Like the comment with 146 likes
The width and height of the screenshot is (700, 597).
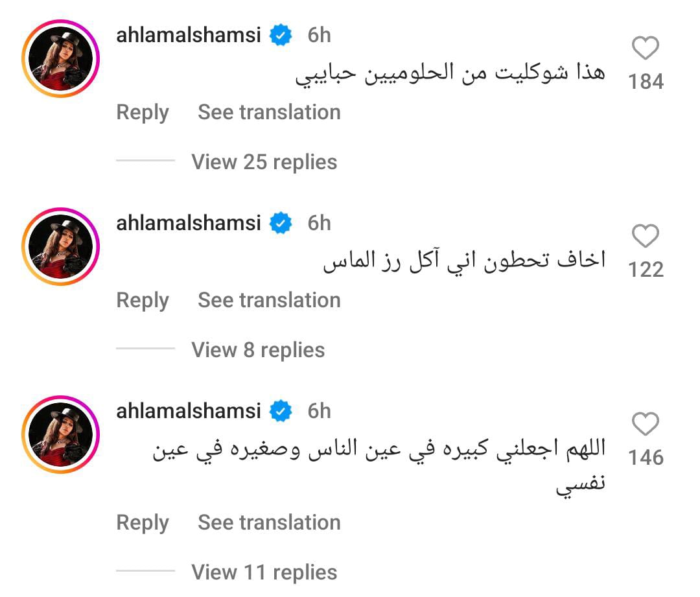645,425
